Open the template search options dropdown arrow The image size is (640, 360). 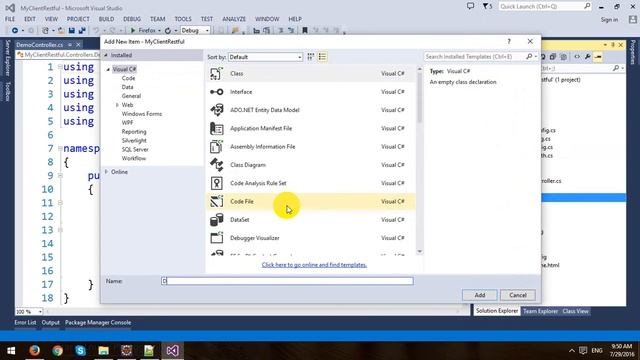point(536,57)
